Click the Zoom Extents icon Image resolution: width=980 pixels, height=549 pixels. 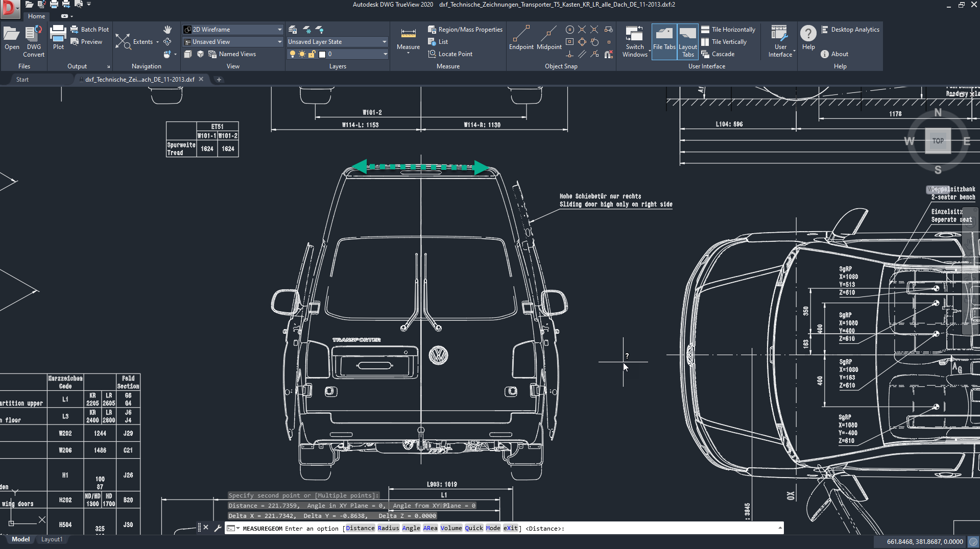point(123,42)
